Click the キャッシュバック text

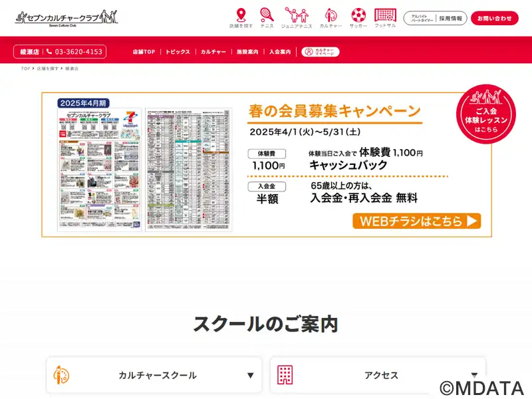pyautogui.click(x=348, y=165)
